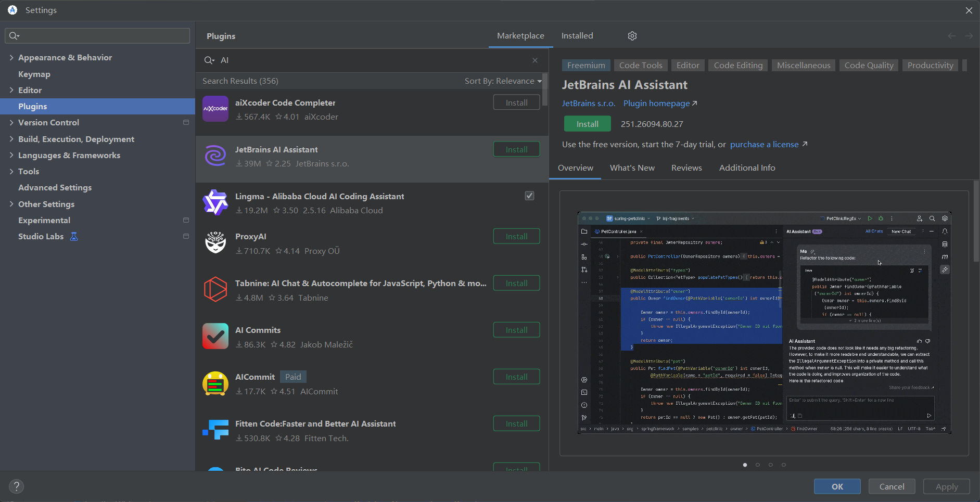The width and height of the screenshot is (980, 502).
Task: Open the Sort By Relevance dropdown
Action: pyautogui.click(x=503, y=81)
